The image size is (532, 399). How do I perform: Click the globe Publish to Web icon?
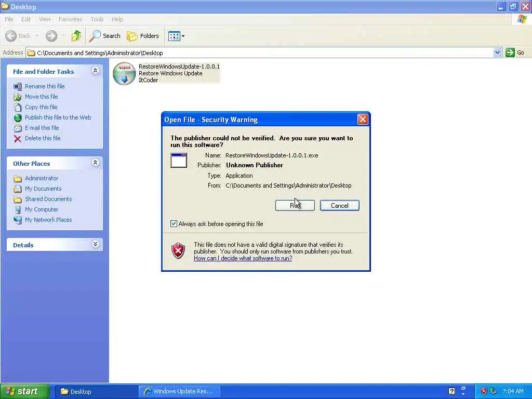coord(18,118)
